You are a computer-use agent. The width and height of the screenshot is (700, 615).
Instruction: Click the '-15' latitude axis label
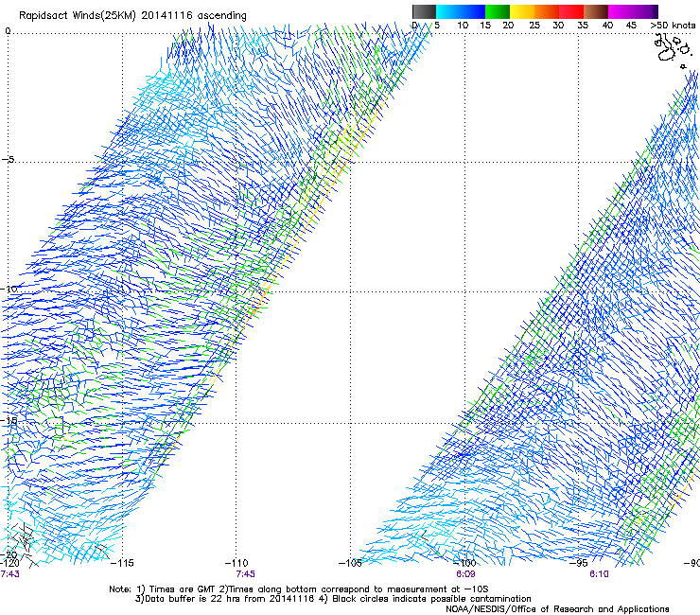click(x=9, y=421)
